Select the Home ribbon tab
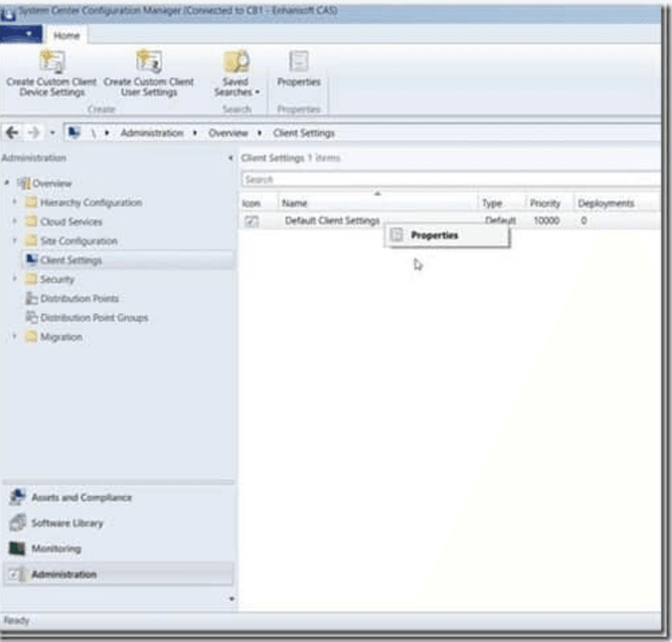 click(66, 36)
